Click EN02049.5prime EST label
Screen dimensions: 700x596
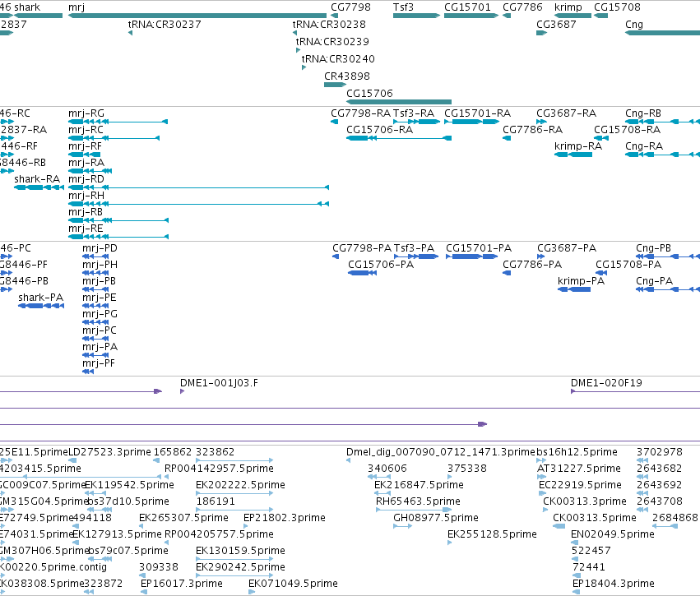tap(613, 535)
